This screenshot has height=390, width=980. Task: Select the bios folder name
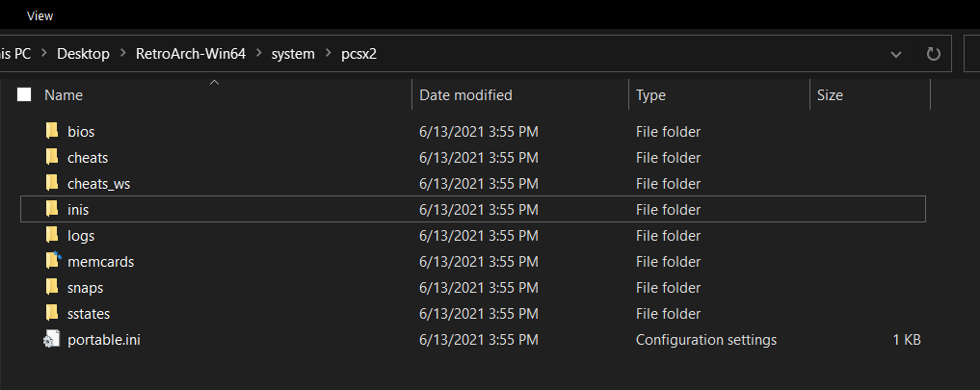[x=81, y=132]
